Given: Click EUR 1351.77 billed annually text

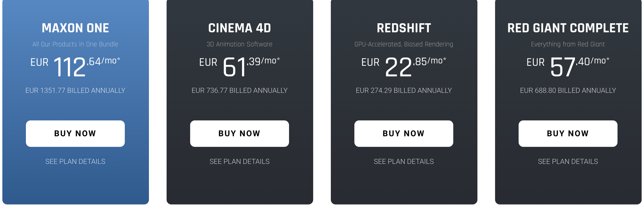Looking at the screenshot, I should (75, 90).
